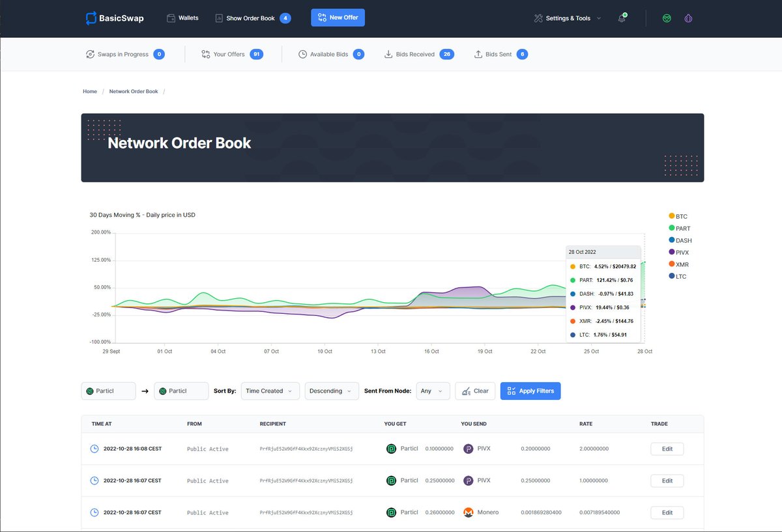The width and height of the screenshot is (782, 532).
Task: Click PIVX coin icon in 0.20000000 row
Action: [x=469, y=449]
